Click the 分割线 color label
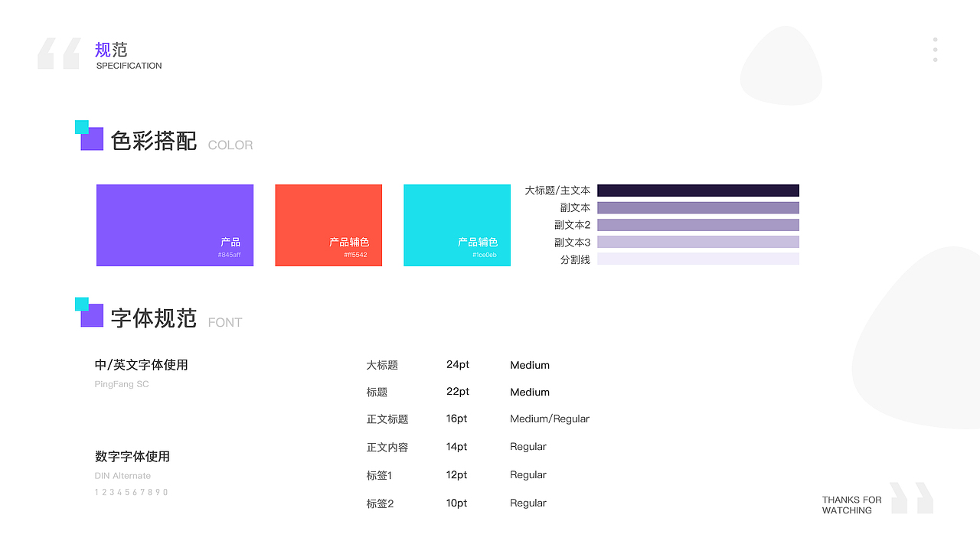Viewport: 980px width, 544px height. [x=576, y=260]
